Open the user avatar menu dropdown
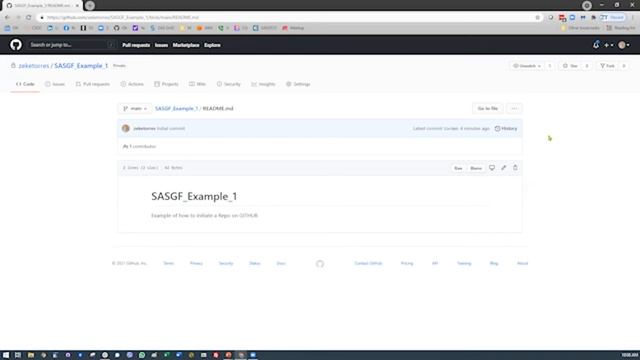 (x=624, y=45)
